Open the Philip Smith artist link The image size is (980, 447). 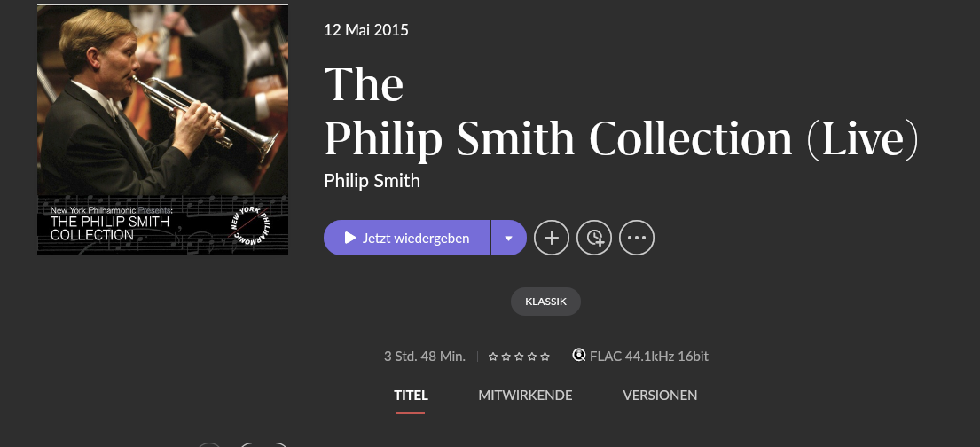(372, 181)
